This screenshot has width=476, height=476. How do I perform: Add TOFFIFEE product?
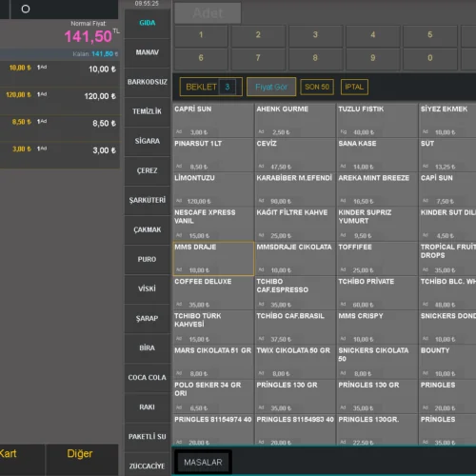377,259
